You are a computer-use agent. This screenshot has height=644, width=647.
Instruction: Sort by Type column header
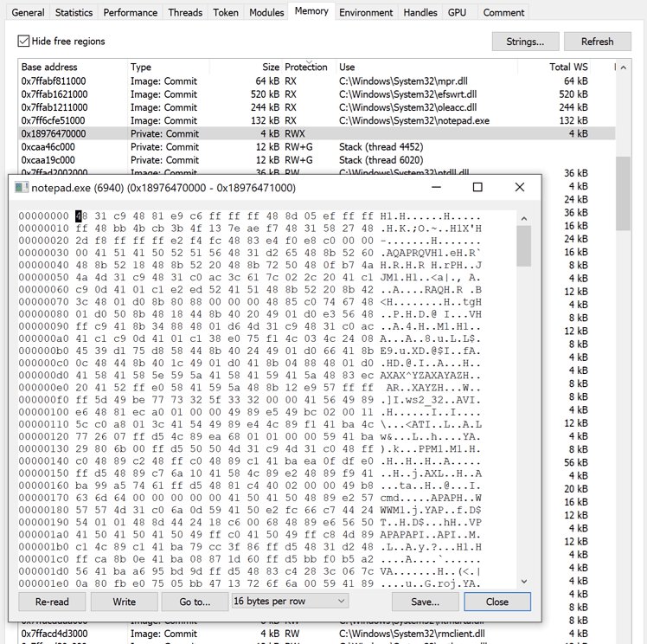coord(169,67)
